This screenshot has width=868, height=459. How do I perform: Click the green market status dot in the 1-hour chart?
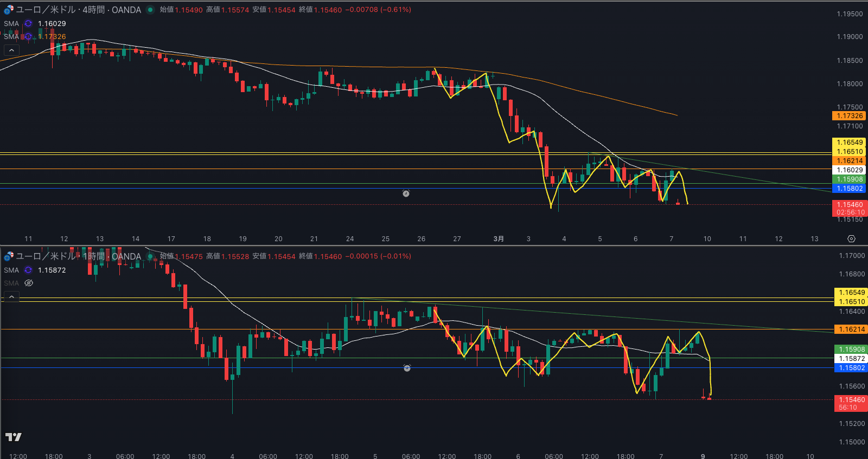pyautogui.click(x=150, y=256)
